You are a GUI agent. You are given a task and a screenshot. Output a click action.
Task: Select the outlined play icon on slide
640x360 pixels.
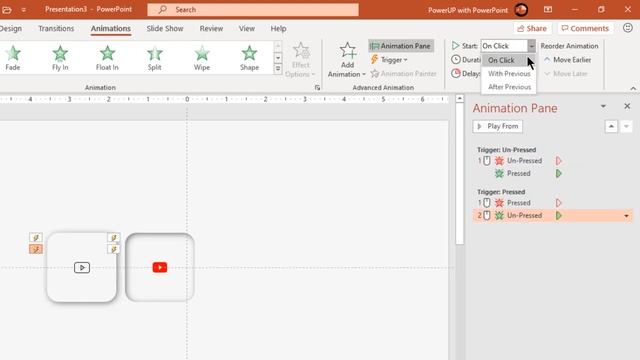(x=82, y=268)
